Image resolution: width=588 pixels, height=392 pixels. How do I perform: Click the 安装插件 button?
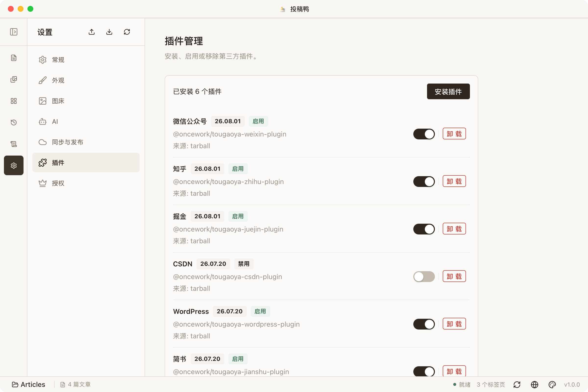click(x=448, y=91)
